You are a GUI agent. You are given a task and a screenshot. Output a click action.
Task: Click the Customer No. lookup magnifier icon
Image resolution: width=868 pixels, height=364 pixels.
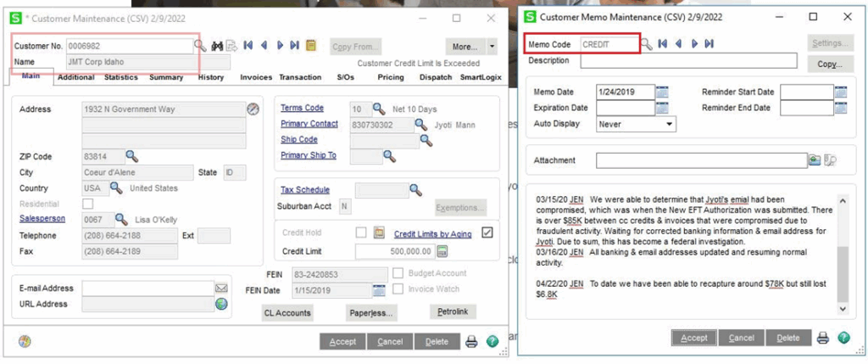point(201,46)
